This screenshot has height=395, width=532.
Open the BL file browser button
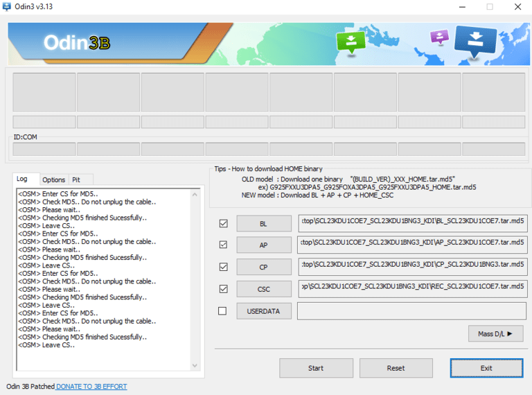pos(264,224)
